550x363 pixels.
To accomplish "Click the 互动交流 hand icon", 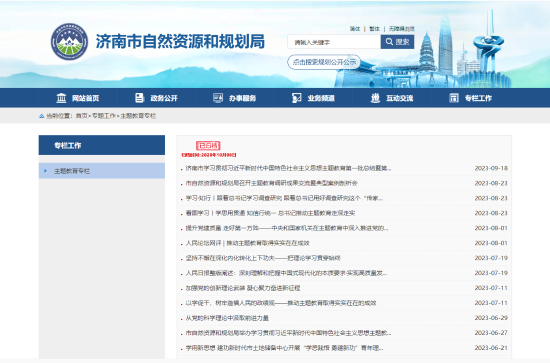I will (375, 98).
